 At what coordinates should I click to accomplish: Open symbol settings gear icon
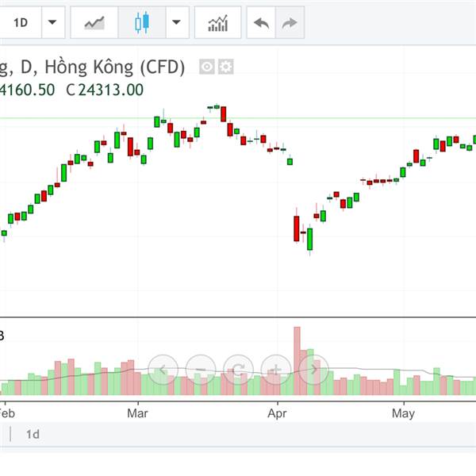(x=225, y=67)
